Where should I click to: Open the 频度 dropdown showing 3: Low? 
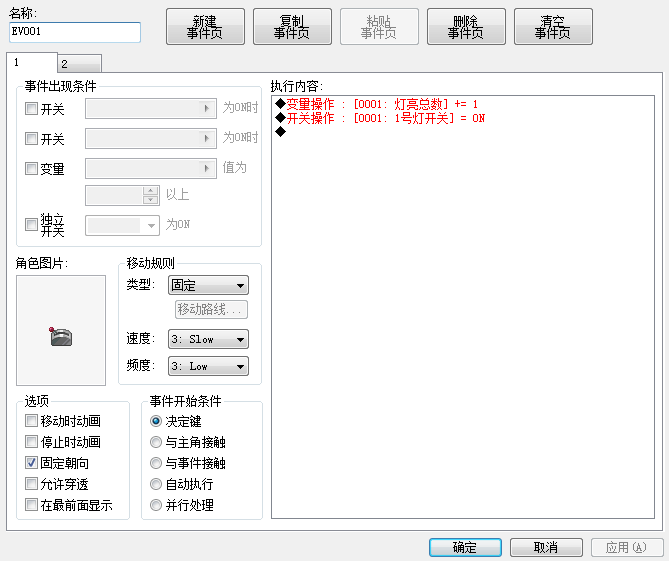pyautogui.click(x=208, y=366)
